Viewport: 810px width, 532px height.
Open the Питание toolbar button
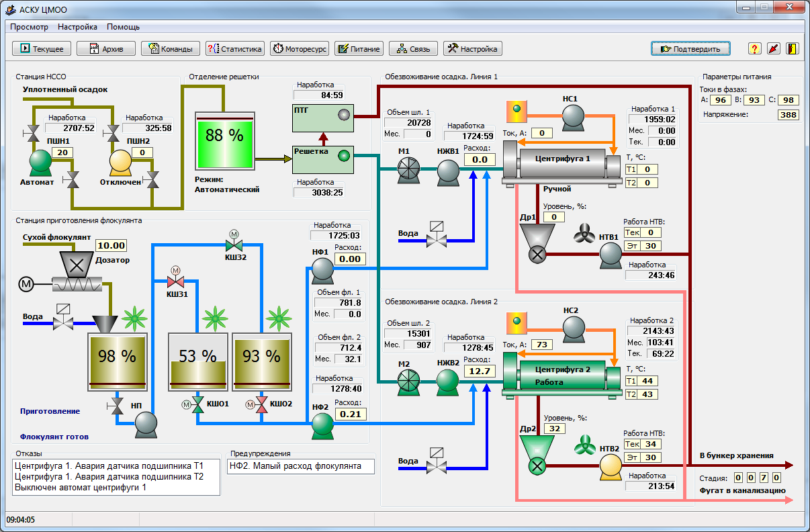pyautogui.click(x=359, y=48)
